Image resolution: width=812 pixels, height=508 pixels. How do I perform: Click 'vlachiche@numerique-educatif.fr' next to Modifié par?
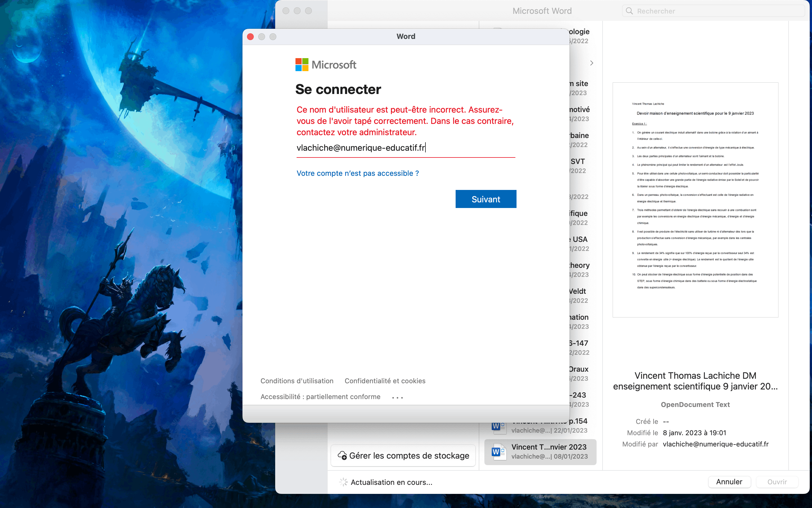pos(716,444)
